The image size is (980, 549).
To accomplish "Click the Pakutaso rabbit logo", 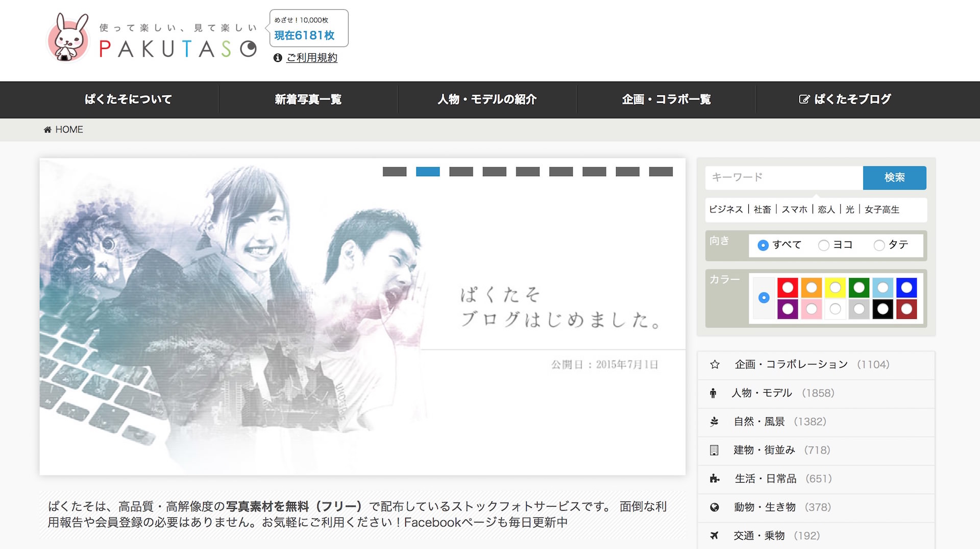I will 68,38.
